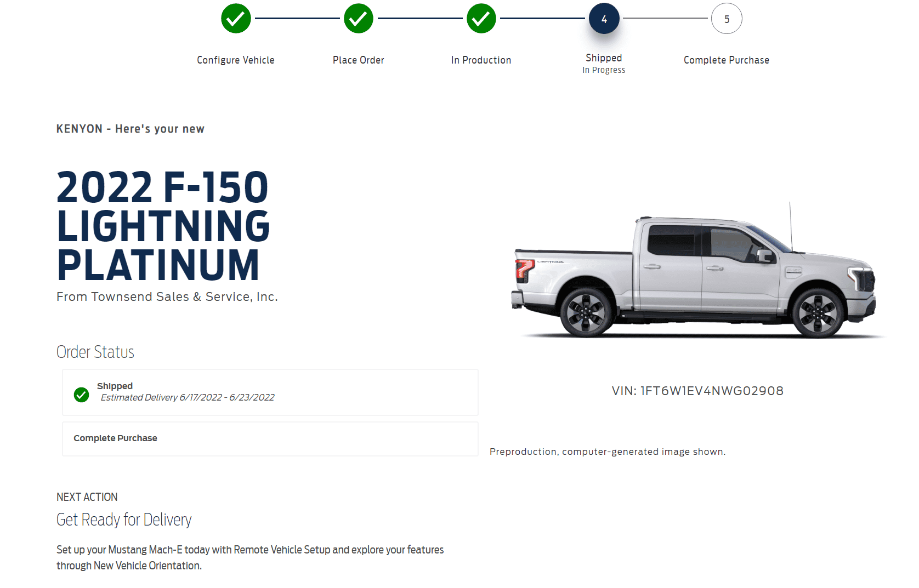Click the Estimated Delivery date range

[227, 397]
